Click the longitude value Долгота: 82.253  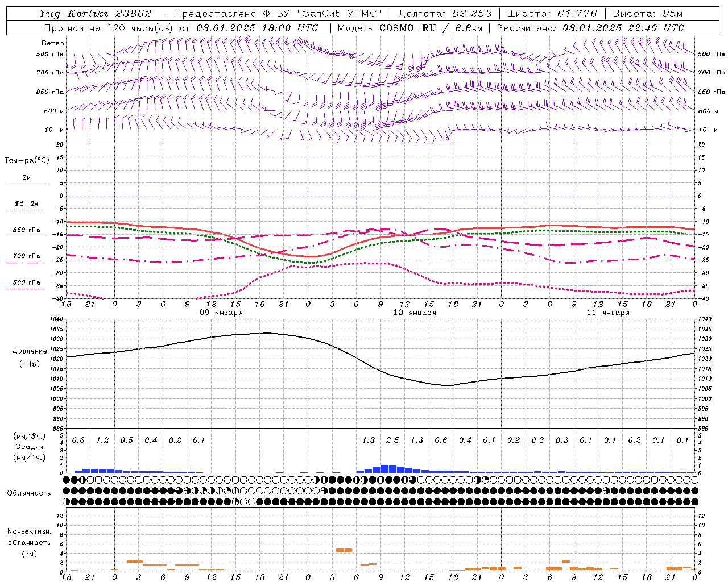pos(445,14)
